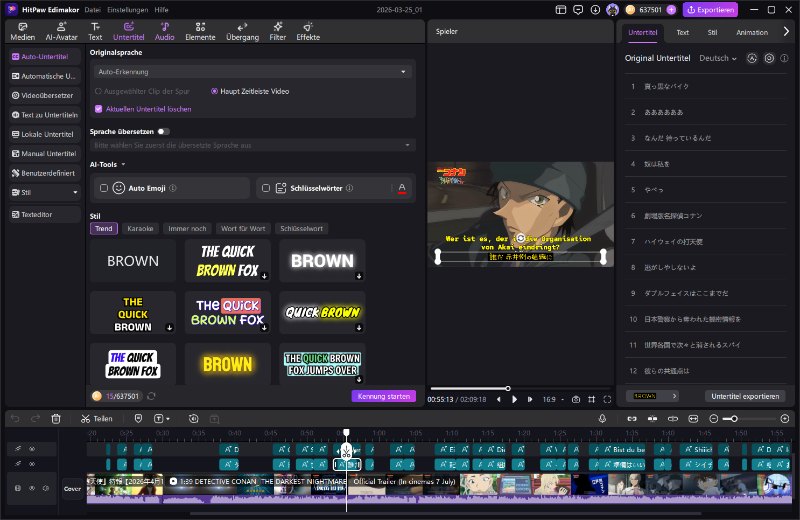Open subtitle settings gear beside Deutsch

tap(769, 58)
